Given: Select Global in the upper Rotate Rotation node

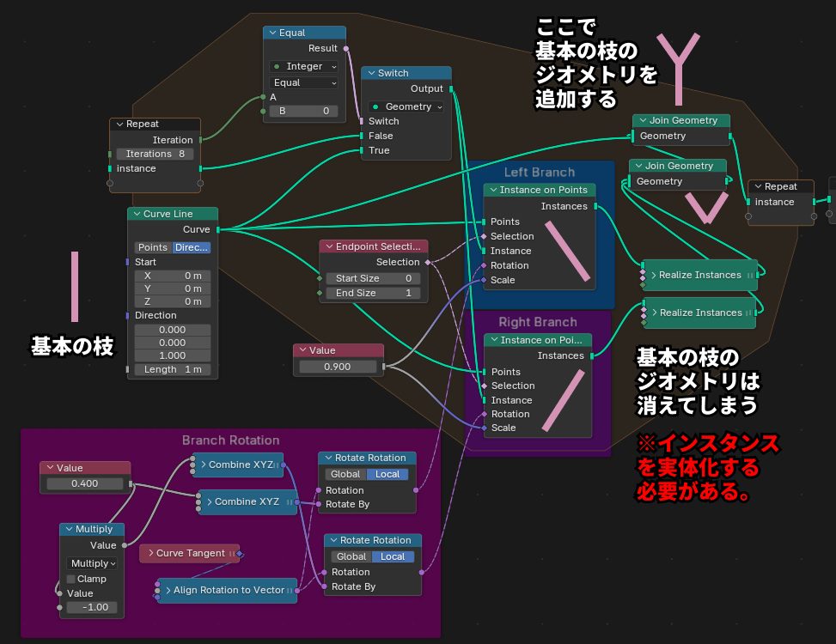Looking at the screenshot, I should (345, 474).
